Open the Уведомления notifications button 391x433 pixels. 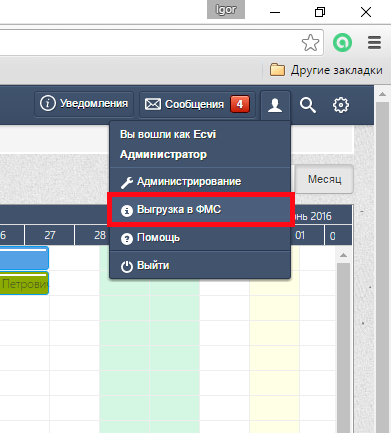(84, 104)
